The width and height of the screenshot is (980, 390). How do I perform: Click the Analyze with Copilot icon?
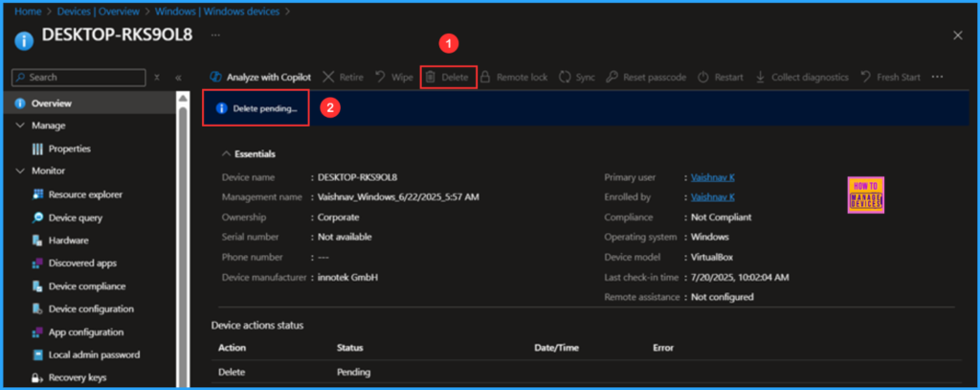215,77
